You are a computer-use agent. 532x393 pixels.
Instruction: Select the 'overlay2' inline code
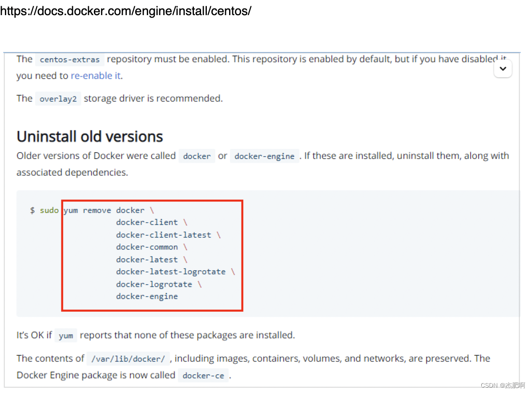point(58,99)
